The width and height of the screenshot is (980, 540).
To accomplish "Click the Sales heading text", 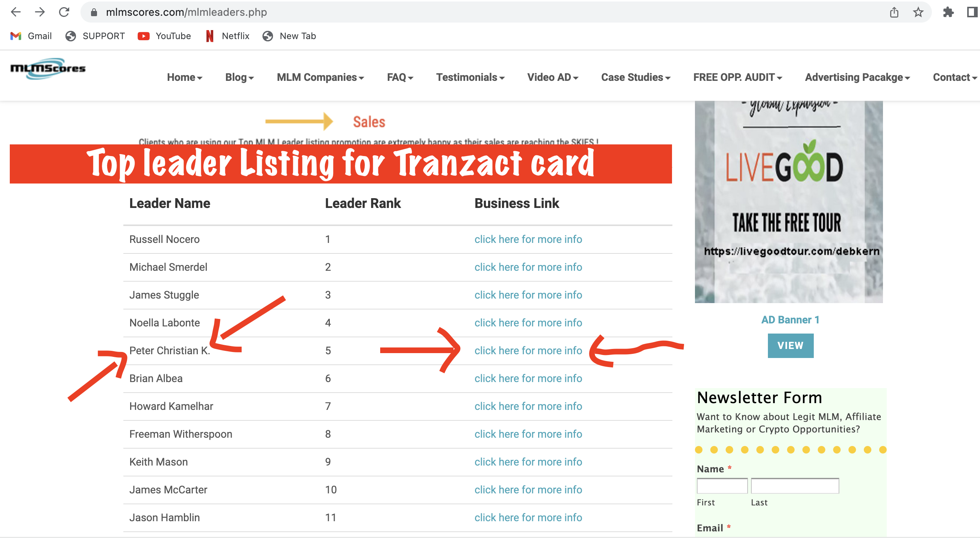I will [x=369, y=122].
